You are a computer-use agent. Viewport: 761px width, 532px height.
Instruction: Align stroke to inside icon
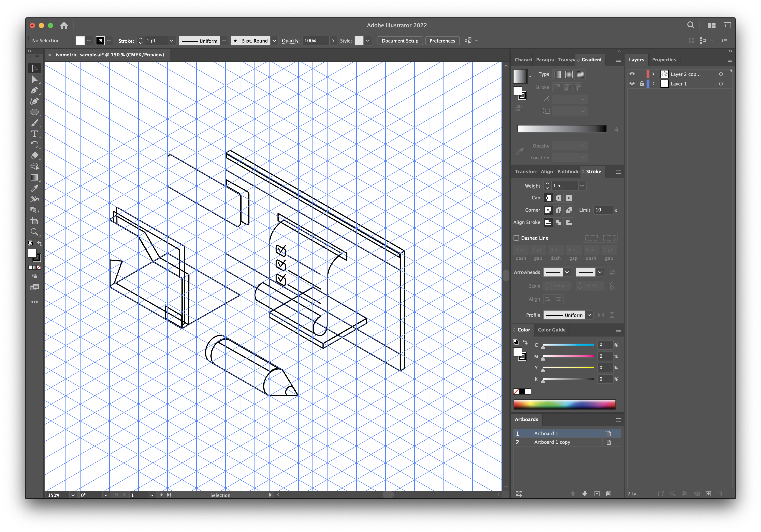pos(559,222)
